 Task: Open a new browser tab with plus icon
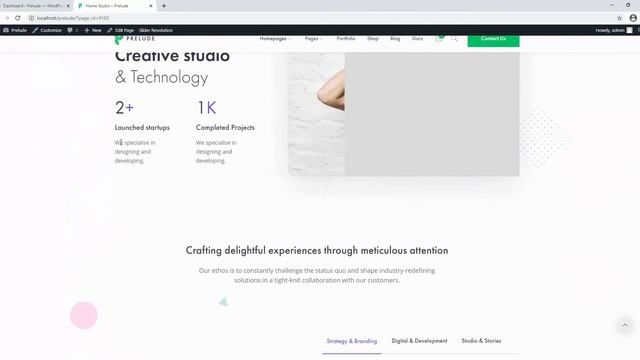click(164, 6)
